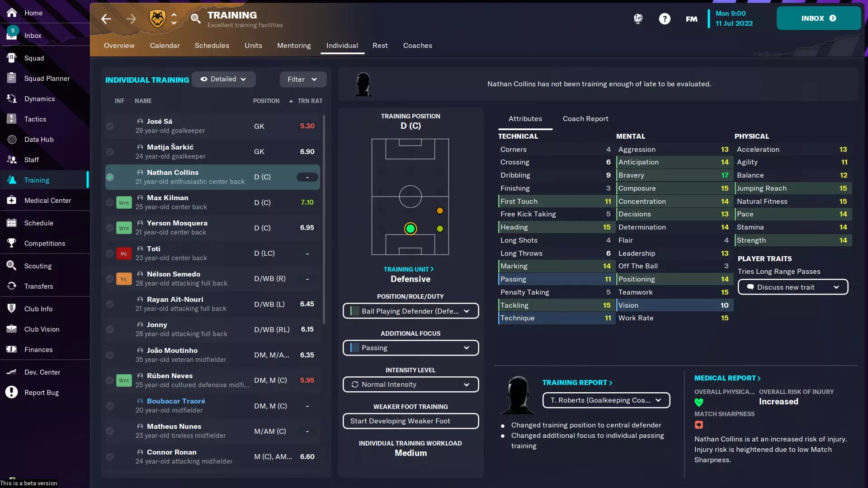Open the help question mark icon
868x488 pixels.
click(x=664, y=19)
